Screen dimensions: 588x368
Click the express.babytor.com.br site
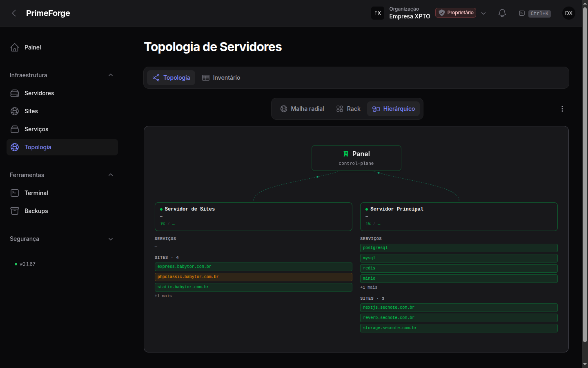(x=254, y=267)
